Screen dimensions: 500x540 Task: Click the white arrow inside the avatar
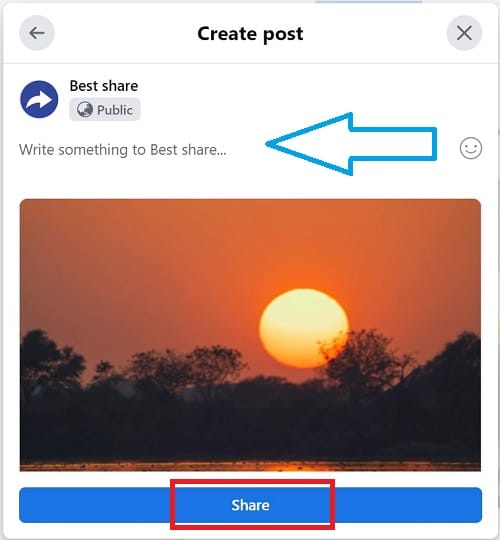coord(39,100)
